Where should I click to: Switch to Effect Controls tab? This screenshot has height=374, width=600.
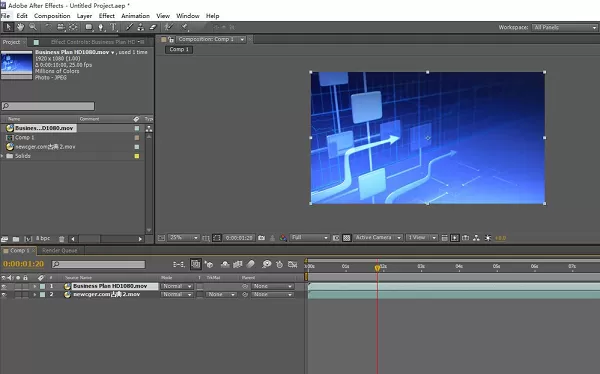pos(93,42)
